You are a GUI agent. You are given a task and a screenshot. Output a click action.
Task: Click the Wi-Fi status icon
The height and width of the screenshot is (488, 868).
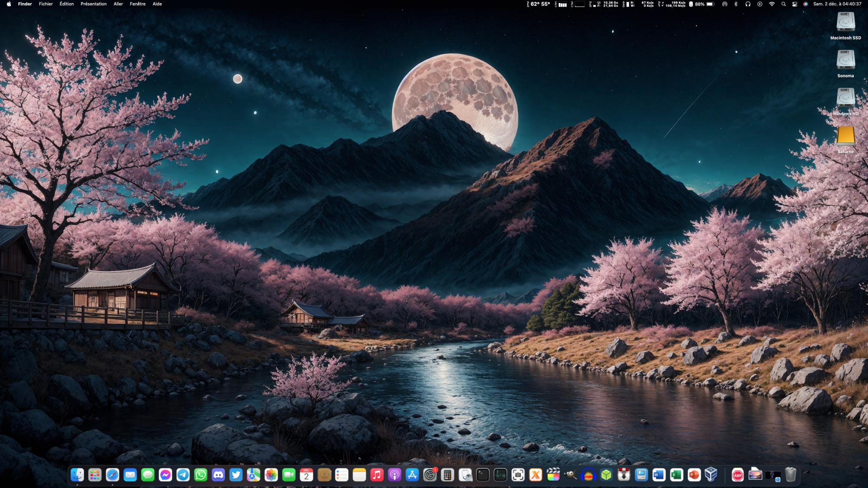pos(772,4)
